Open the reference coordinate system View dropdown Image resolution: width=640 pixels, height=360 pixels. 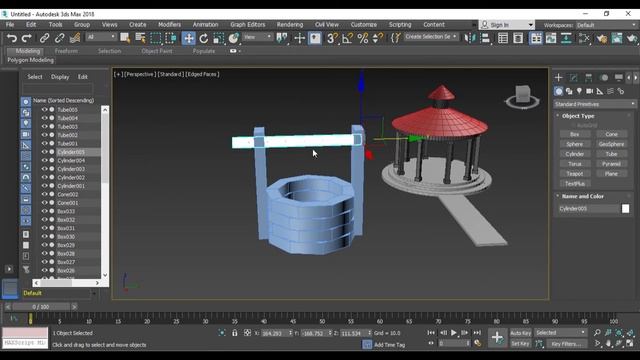click(x=258, y=37)
